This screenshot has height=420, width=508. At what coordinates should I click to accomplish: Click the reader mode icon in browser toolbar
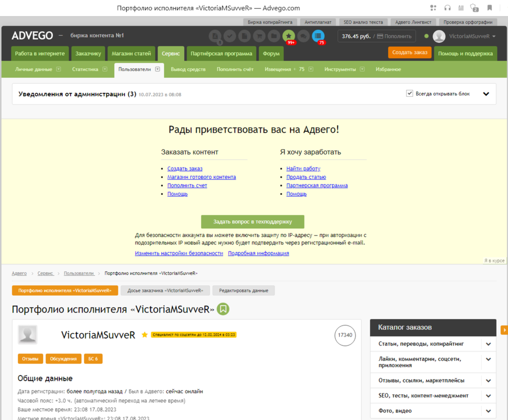pos(461,8)
